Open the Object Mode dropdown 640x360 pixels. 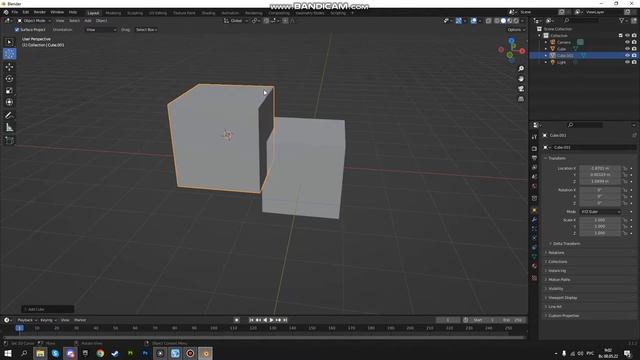[x=34, y=20]
